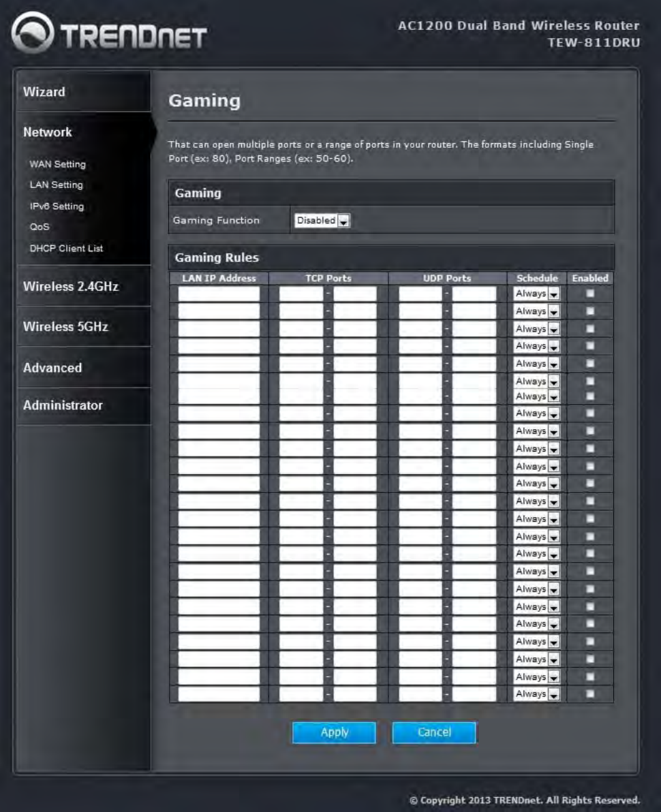661x812 pixels.
Task: Enable the second-to-last gaming rule checkbox
Action: tap(590, 677)
